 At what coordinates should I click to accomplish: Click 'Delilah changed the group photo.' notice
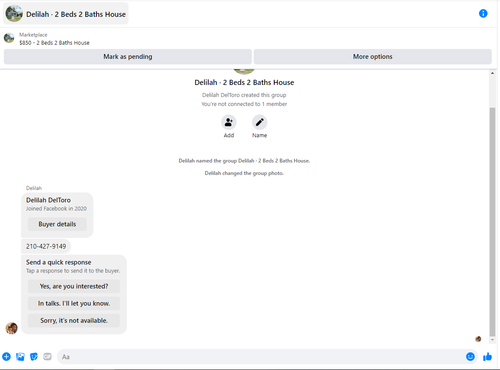[244, 173]
